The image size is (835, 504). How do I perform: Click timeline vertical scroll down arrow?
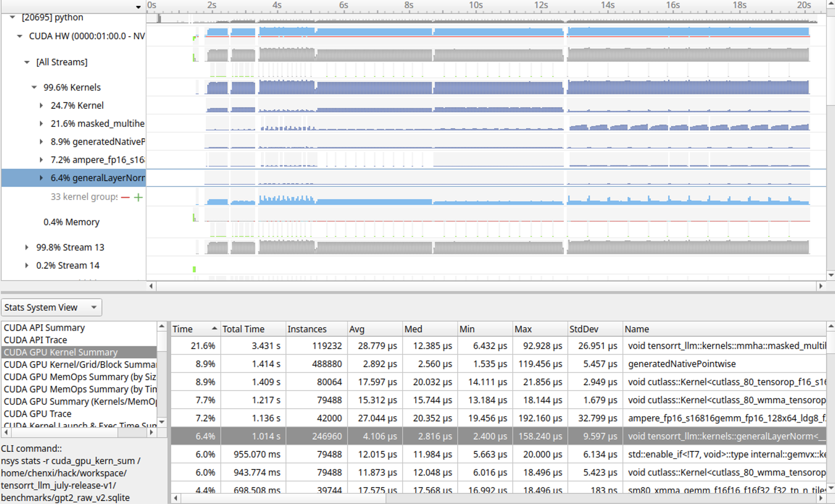831,275
